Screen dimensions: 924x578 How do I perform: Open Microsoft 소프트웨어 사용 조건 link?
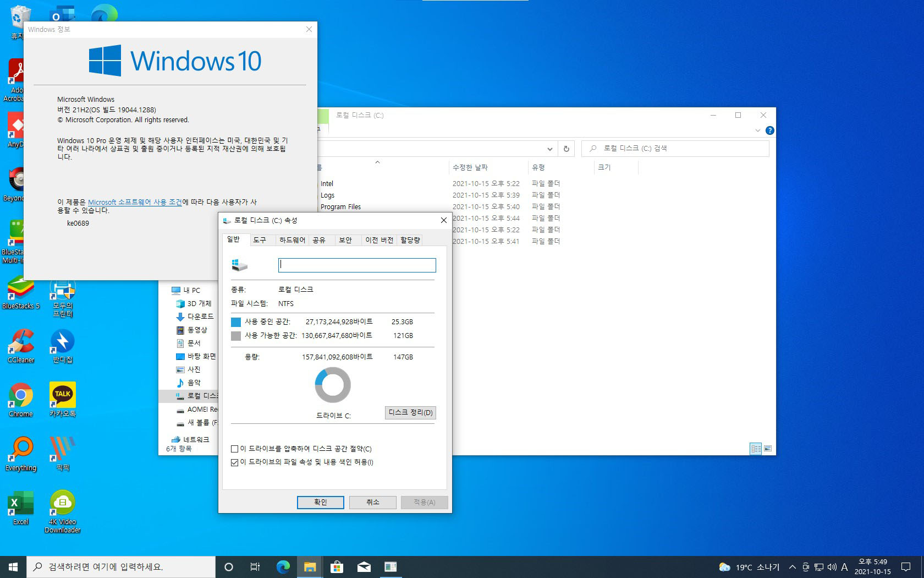tap(135, 202)
